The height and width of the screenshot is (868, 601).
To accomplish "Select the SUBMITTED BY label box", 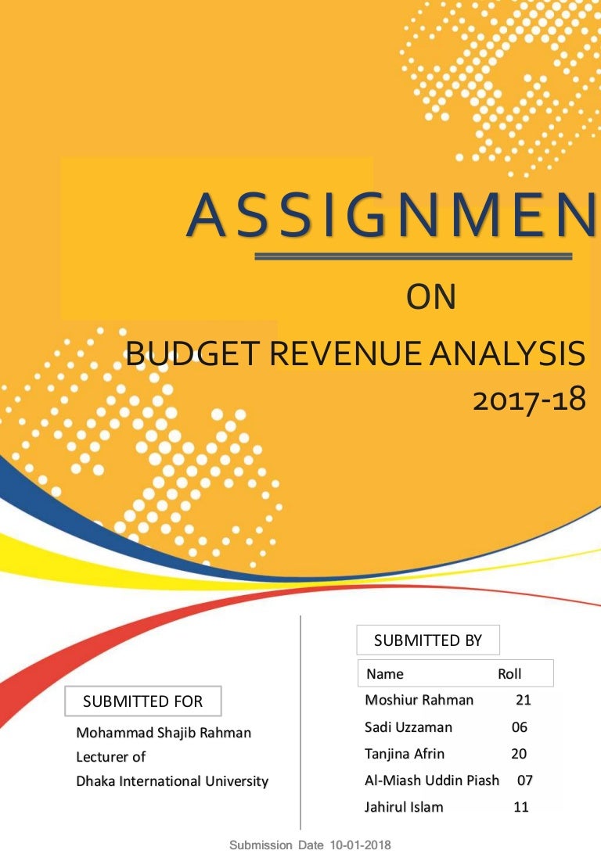I will coord(427,640).
